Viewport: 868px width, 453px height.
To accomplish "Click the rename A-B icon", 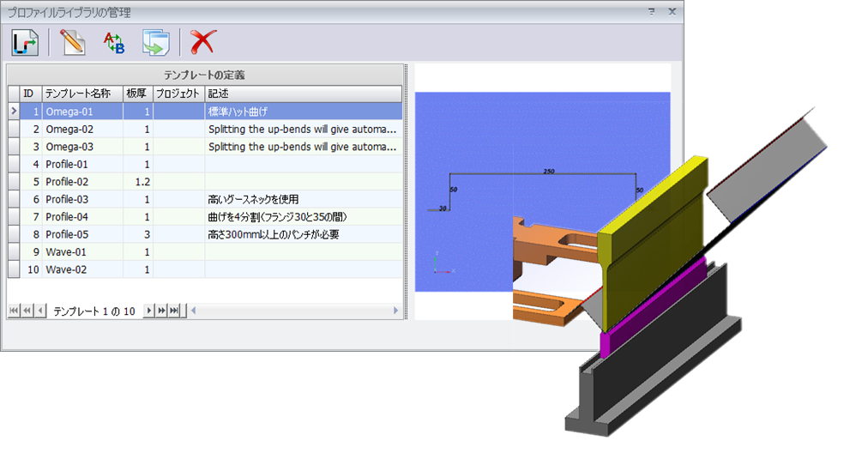I will tap(114, 43).
